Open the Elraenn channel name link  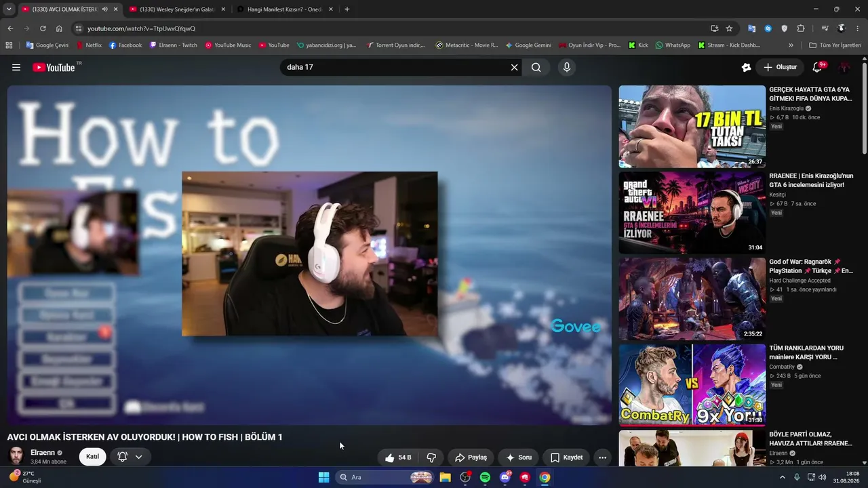(43, 453)
